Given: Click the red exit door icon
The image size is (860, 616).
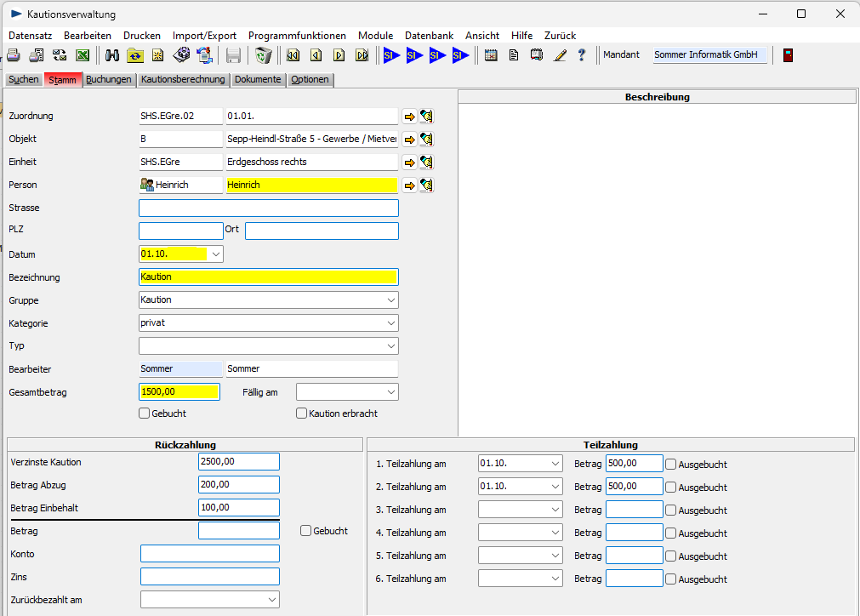Looking at the screenshot, I should (789, 55).
